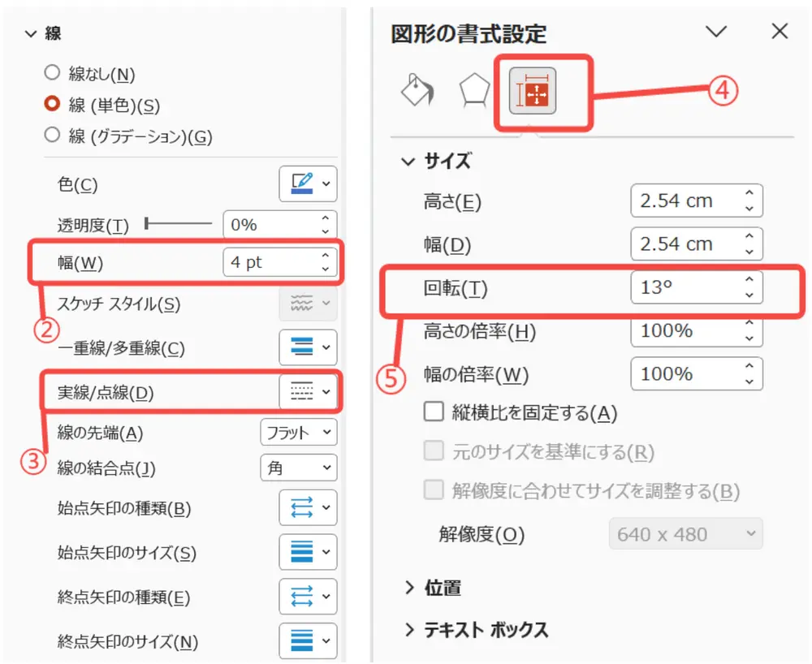The height and width of the screenshot is (664, 812).
Task: Select the 線 (単色) radio button
Action: [52, 104]
